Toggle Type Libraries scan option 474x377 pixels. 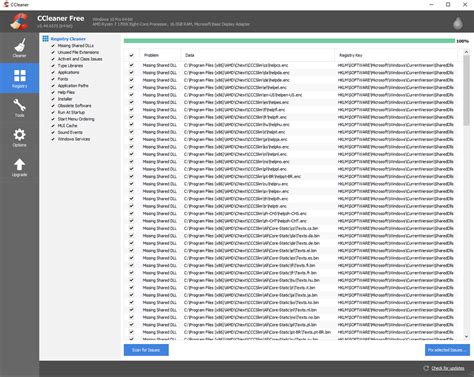click(x=53, y=65)
